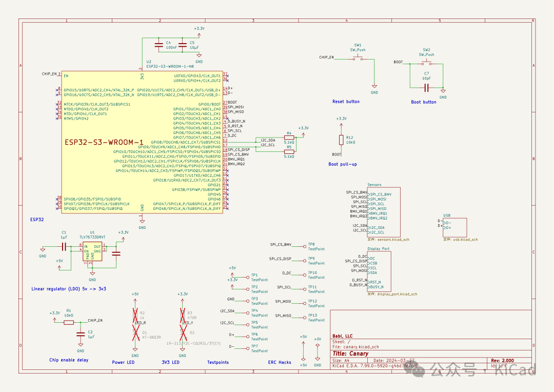554x392 pixels.
Task: Click the SW1 reset push-button symbol
Action: [358, 58]
